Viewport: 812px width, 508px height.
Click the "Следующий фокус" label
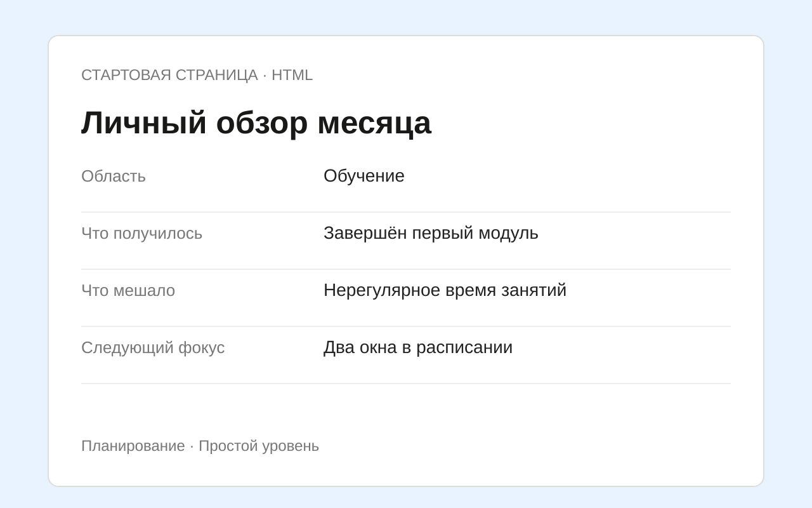click(x=153, y=347)
